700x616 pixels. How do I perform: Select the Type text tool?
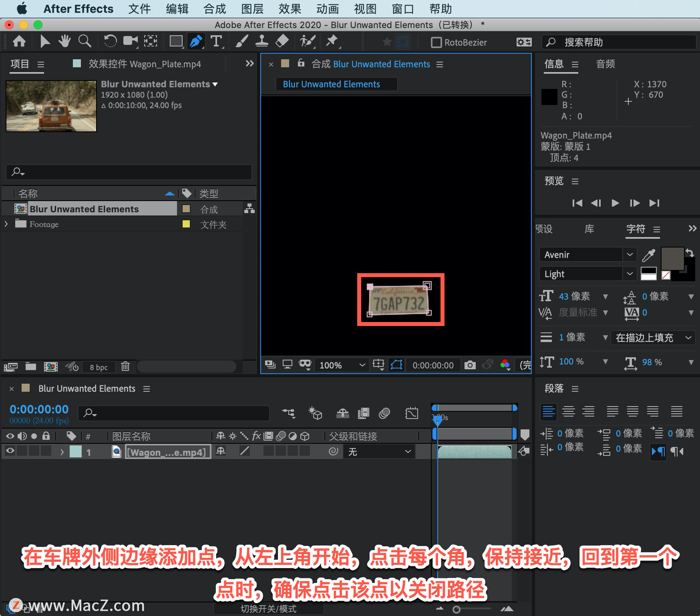[216, 41]
